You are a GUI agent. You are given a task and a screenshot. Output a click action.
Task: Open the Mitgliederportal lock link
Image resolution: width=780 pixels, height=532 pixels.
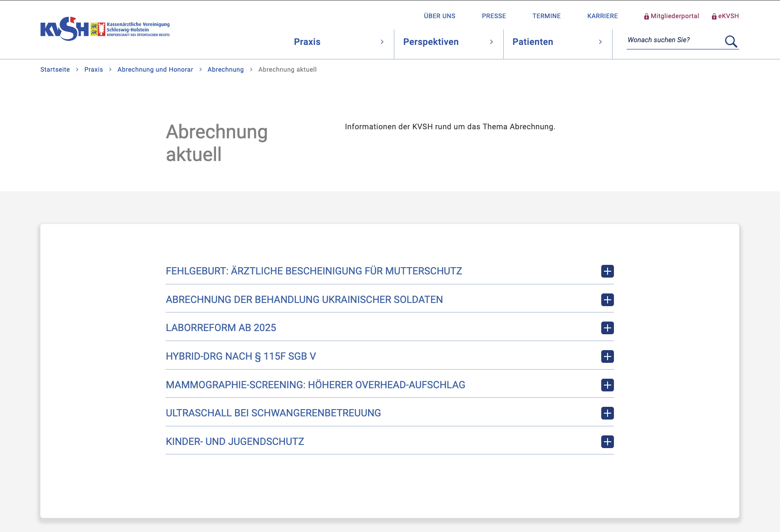coord(672,16)
